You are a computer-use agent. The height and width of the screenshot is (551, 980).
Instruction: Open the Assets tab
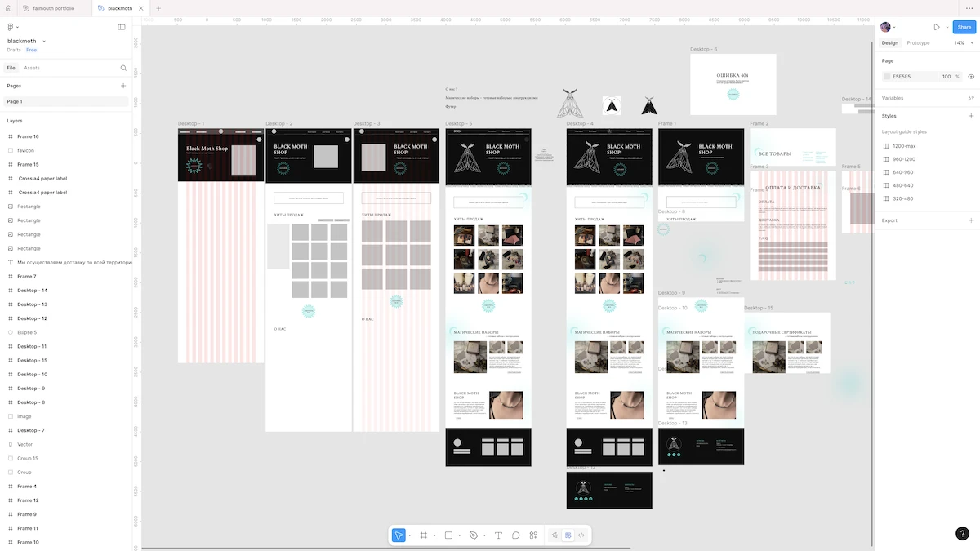(x=32, y=68)
